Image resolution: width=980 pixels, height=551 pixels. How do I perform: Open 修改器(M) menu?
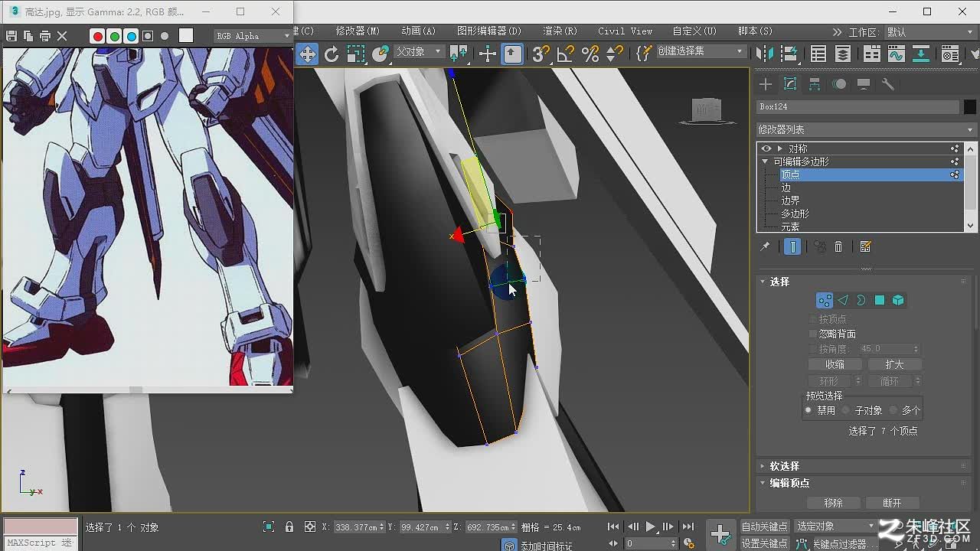click(x=358, y=31)
